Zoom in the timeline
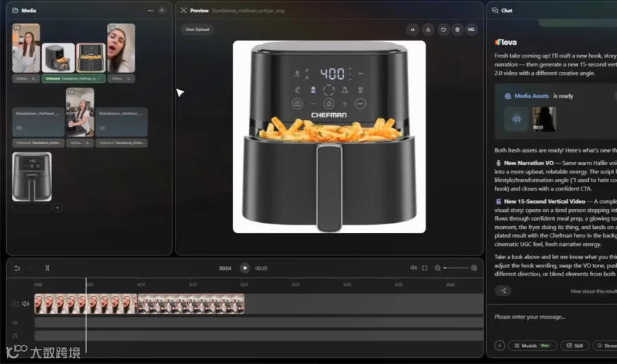The width and height of the screenshot is (617, 364). pos(474,268)
